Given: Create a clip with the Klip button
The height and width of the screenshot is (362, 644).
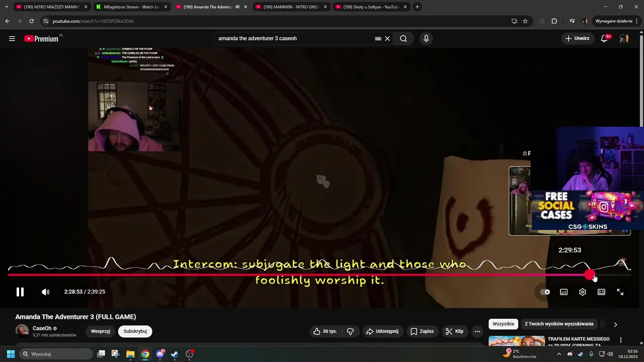Looking at the screenshot, I should [x=454, y=331].
